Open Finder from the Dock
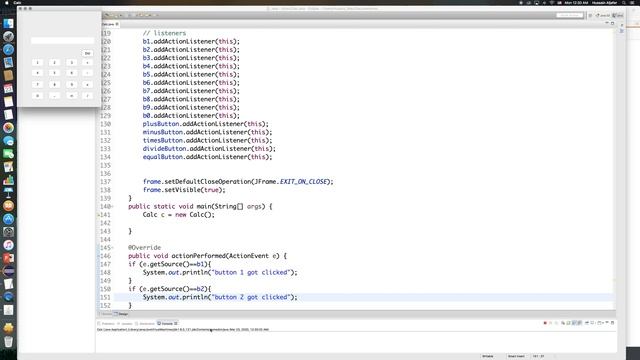 tap(8, 24)
